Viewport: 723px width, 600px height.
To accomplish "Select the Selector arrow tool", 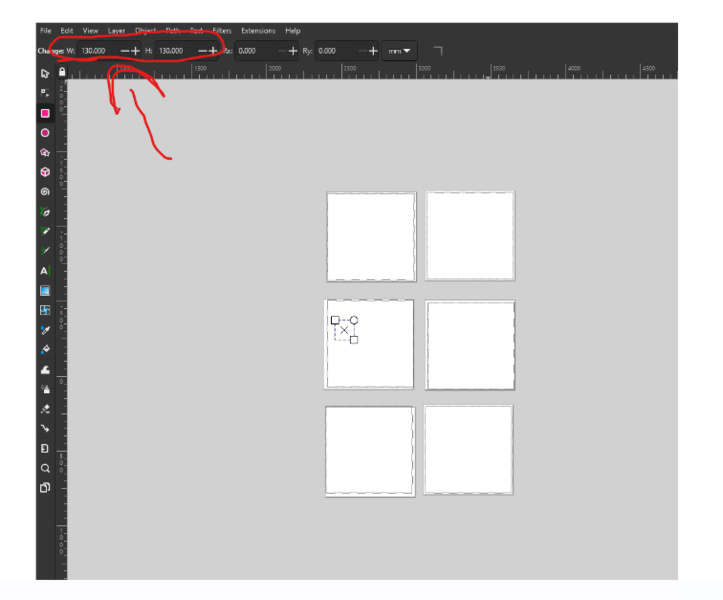I will [x=45, y=74].
